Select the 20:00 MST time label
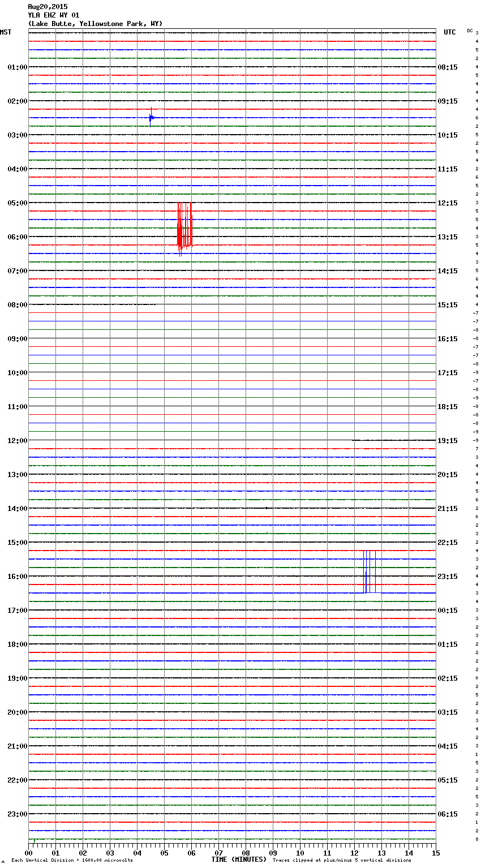The image size is (481, 868). point(18,712)
